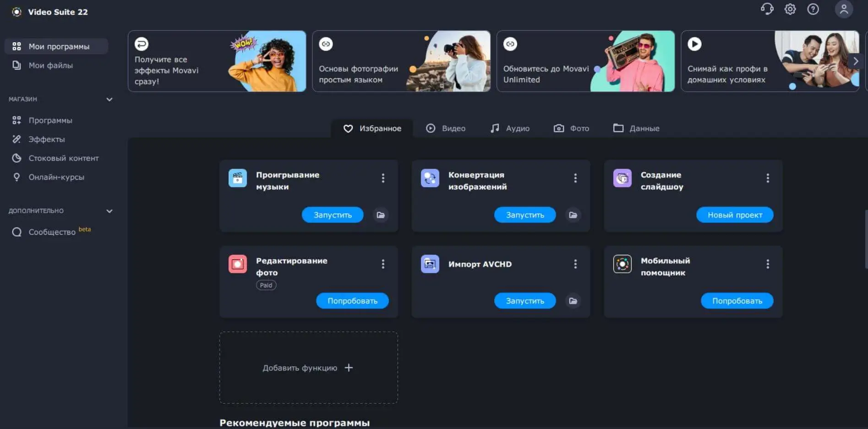Show next banners with right arrow
This screenshot has height=429, width=868.
855,61
